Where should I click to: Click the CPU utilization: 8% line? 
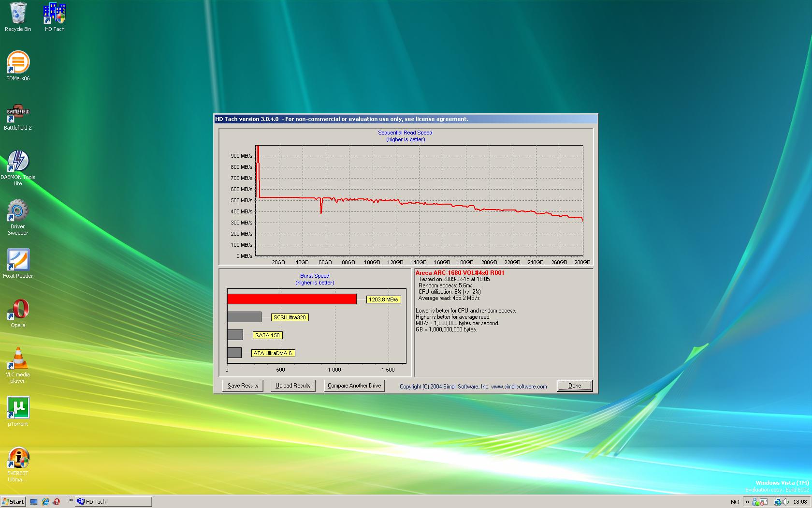[x=449, y=292]
